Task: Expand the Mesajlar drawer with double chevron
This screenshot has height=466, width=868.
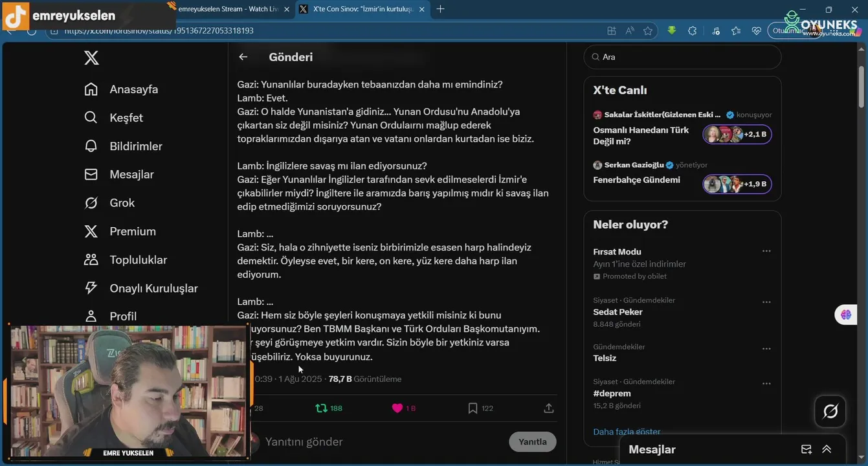Action: pyautogui.click(x=827, y=449)
